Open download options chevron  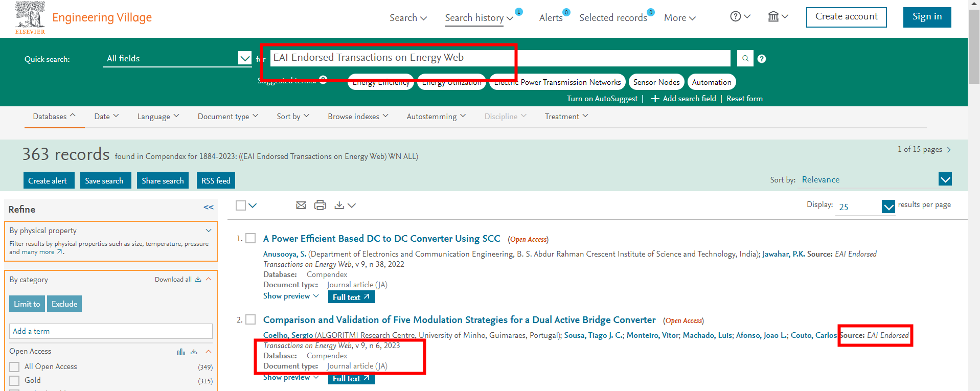[352, 205]
